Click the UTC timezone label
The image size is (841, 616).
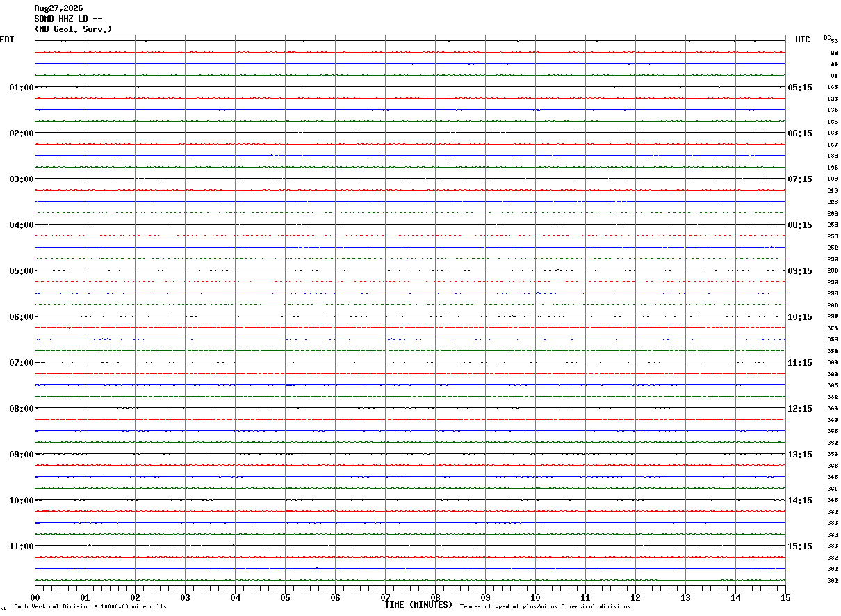pos(803,40)
